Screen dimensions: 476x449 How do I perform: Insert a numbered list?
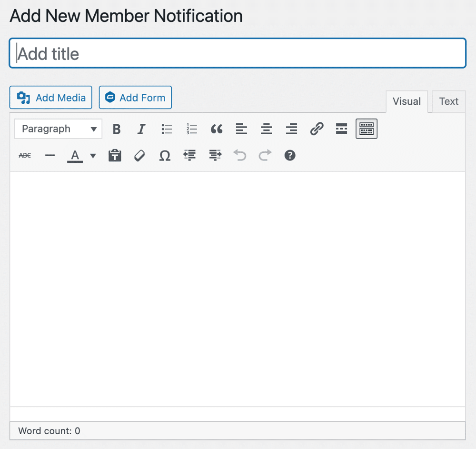coord(191,129)
